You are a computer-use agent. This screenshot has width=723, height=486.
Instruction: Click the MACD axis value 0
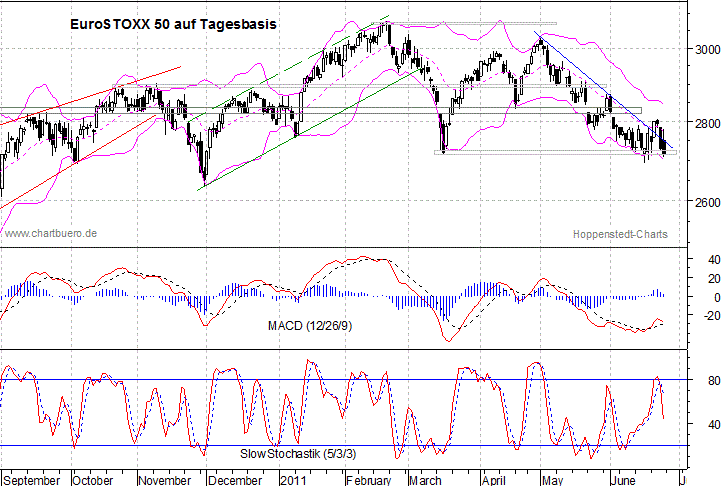click(x=717, y=298)
